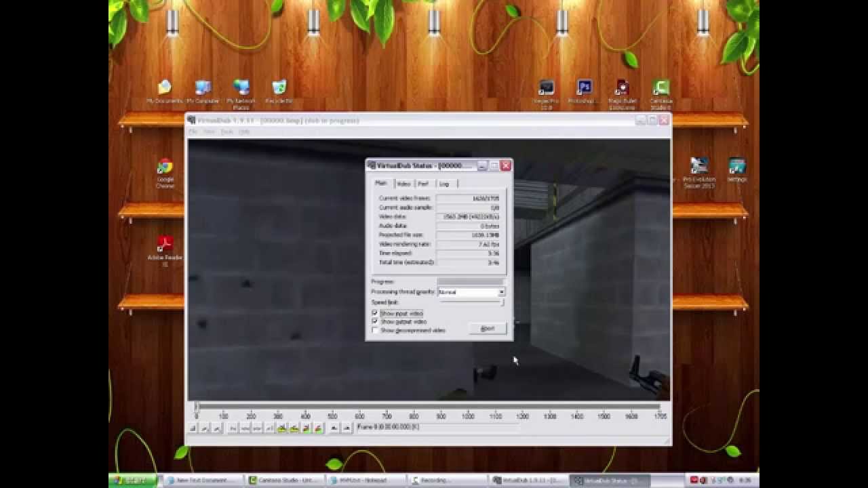Select the My Computer desktop icon
The image size is (868, 488).
[203, 92]
